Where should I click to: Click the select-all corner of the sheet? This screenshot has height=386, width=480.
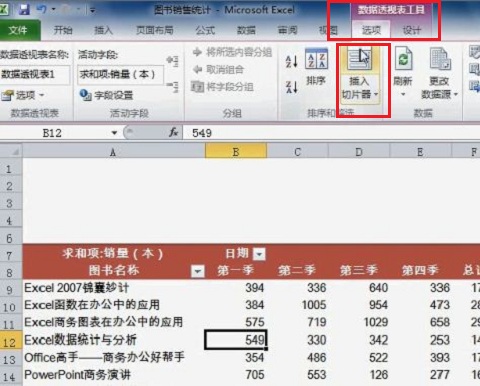pos(11,152)
